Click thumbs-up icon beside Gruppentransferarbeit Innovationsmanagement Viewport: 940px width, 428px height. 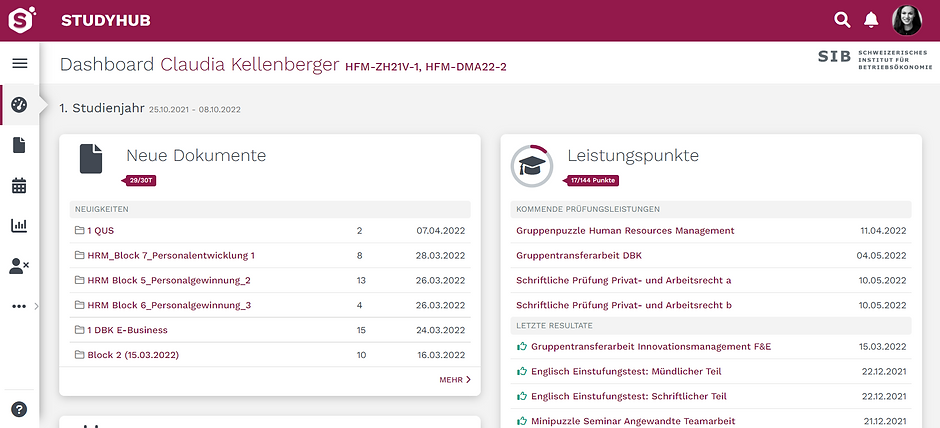[522, 346]
